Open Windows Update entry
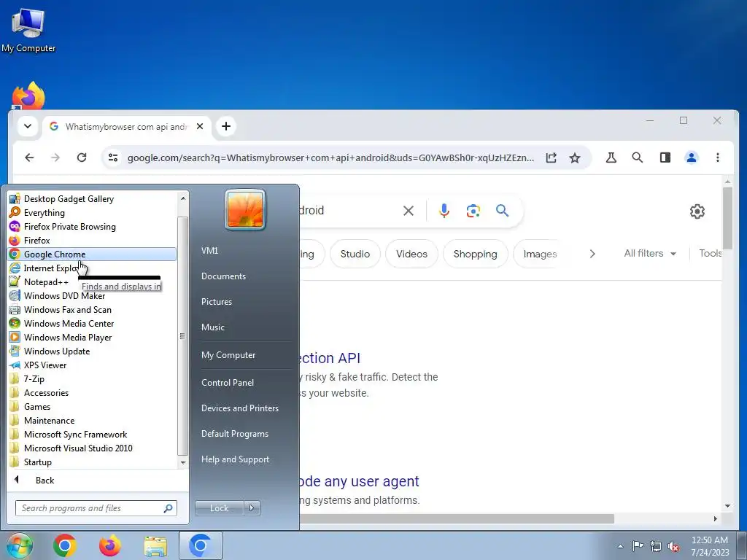 click(x=92, y=351)
